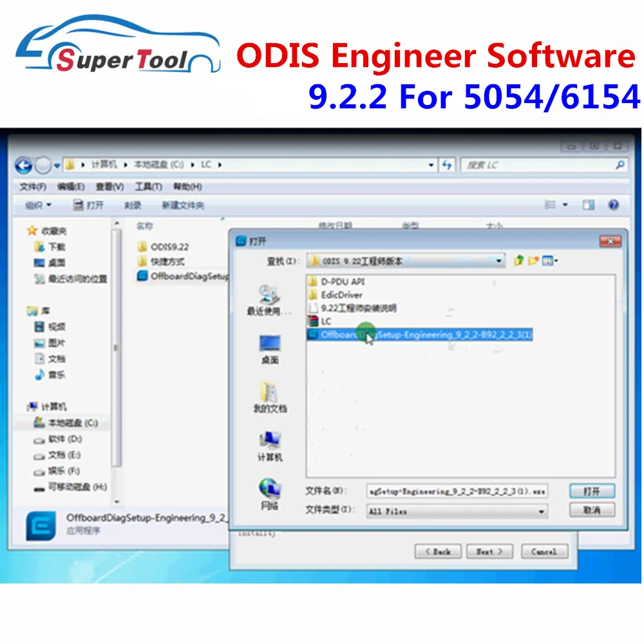Viewport: 644px width, 644px height.
Task: Select 本地磁盘 (C:) in navigation pane
Action: click(66, 422)
